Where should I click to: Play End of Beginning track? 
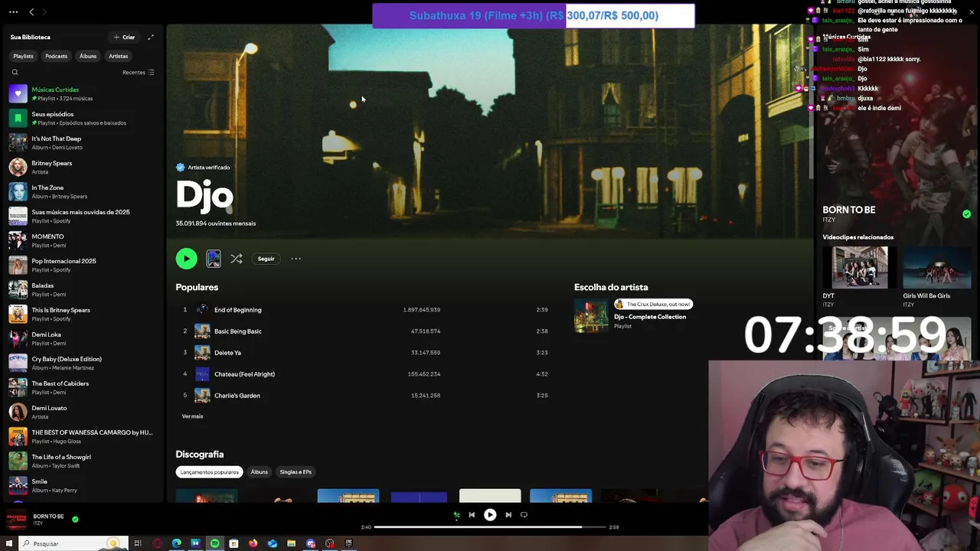click(x=364, y=310)
